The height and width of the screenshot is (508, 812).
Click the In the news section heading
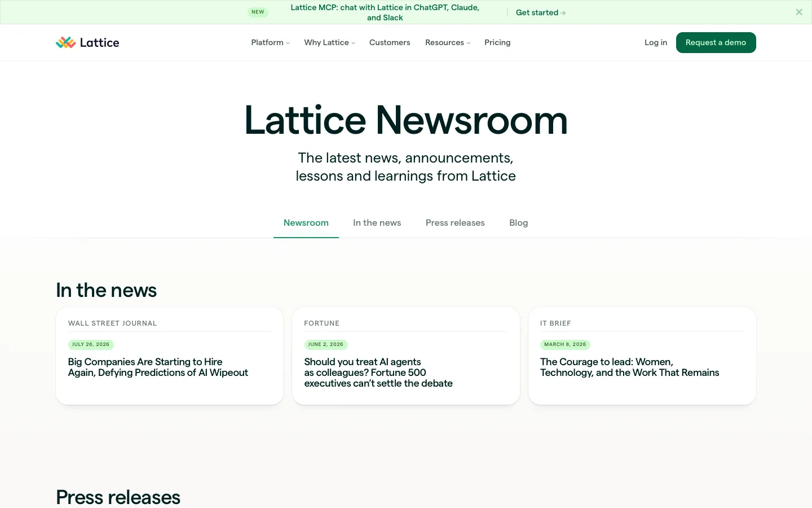(107, 290)
